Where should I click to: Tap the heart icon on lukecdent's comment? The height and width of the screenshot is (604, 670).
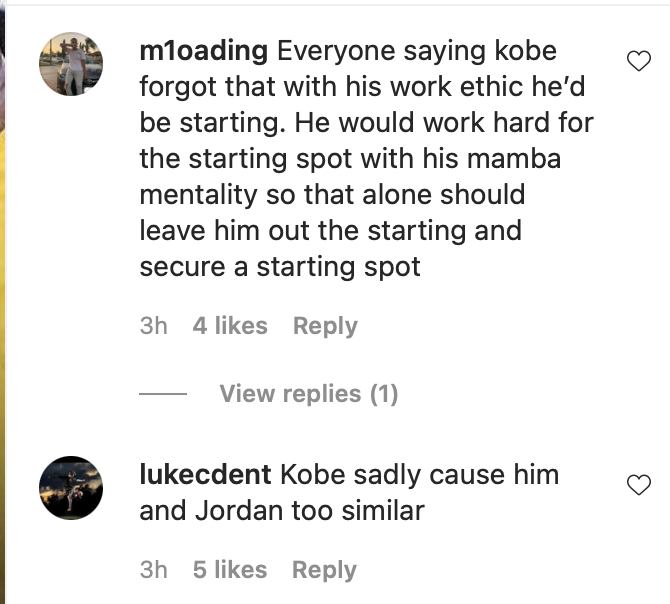coord(638,485)
